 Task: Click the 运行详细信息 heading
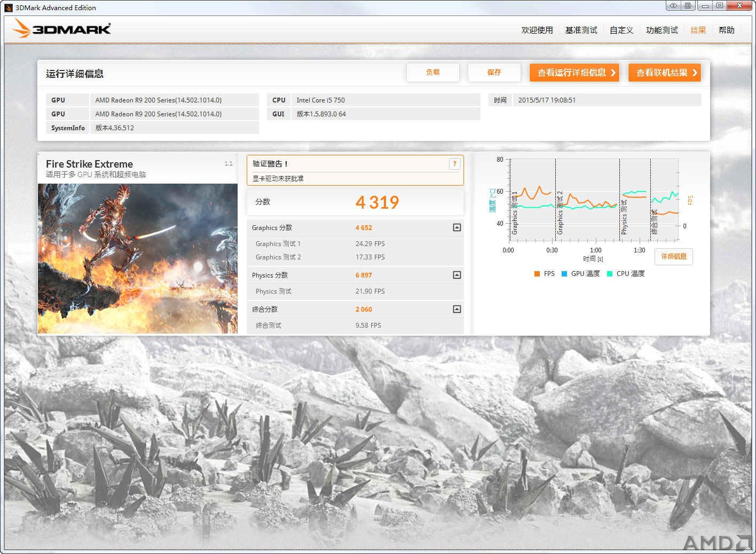tap(75, 74)
